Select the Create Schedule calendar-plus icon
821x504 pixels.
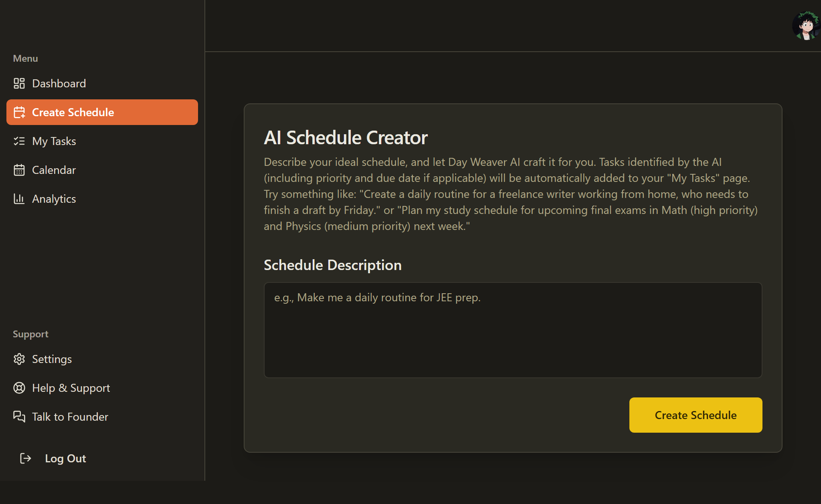[x=19, y=112]
